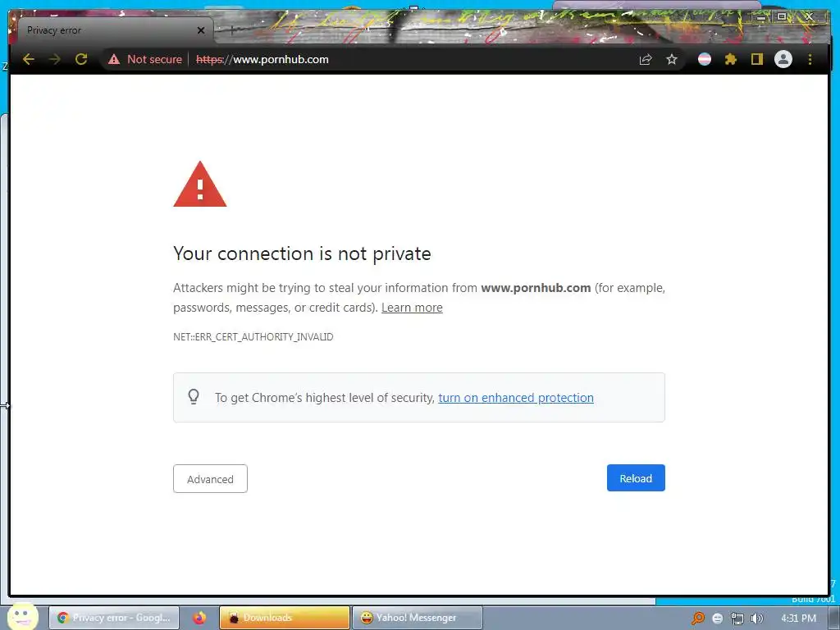Viewport: 840px width, 630px height.
Task: Open the network tray icon
Action: pyautogui.click(x=737, y=619)
